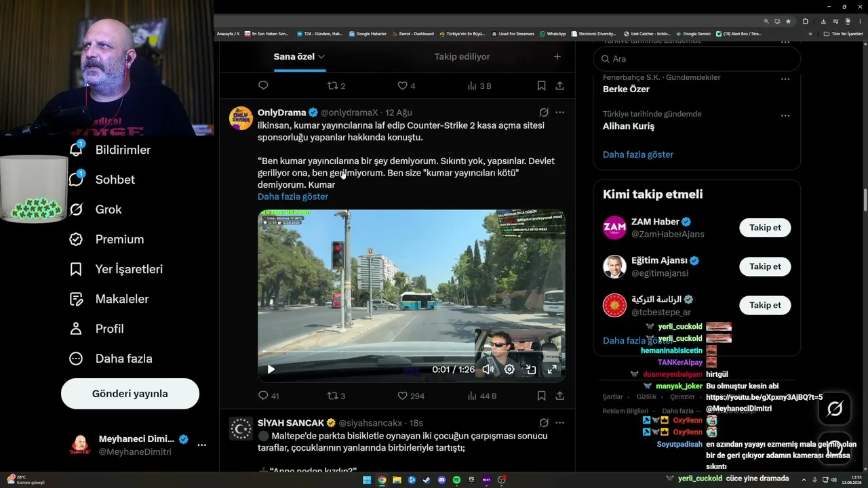Screen dimensions: 868x488
Task: Click the Gönderi yayınla button
Action: [130, 394]
